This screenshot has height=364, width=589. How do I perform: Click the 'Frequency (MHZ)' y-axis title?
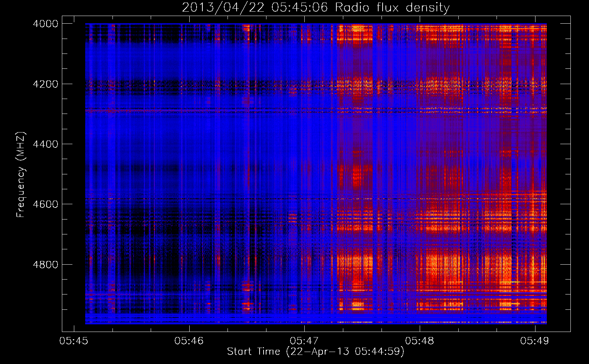tap(21, 174)
